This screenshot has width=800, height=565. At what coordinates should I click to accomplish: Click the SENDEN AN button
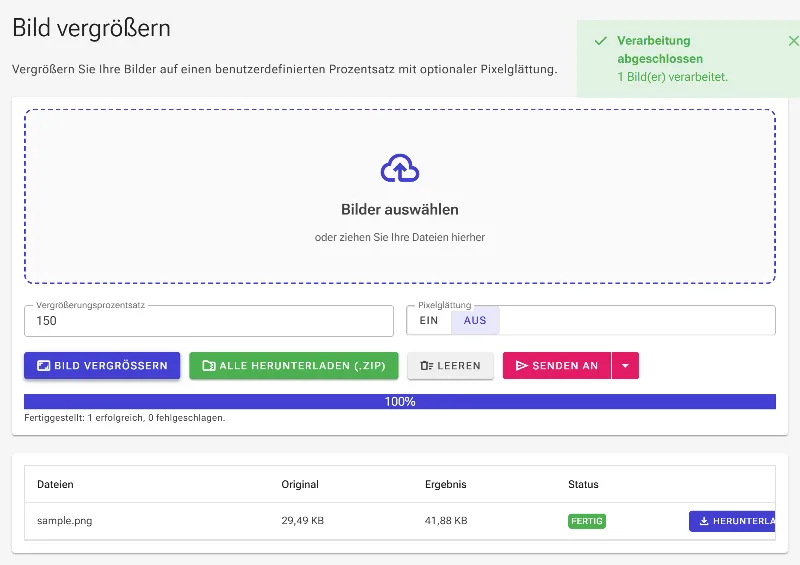[x=557, y=365]
